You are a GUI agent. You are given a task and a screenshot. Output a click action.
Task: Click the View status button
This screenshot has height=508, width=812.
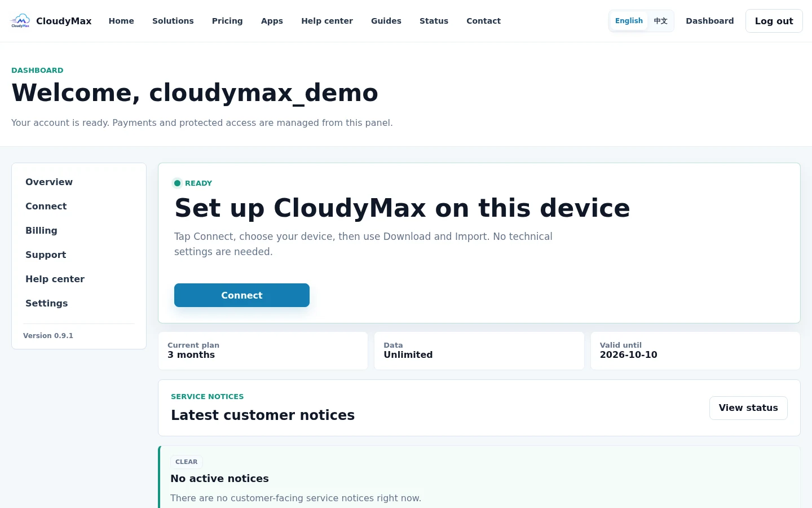(748, 408)
